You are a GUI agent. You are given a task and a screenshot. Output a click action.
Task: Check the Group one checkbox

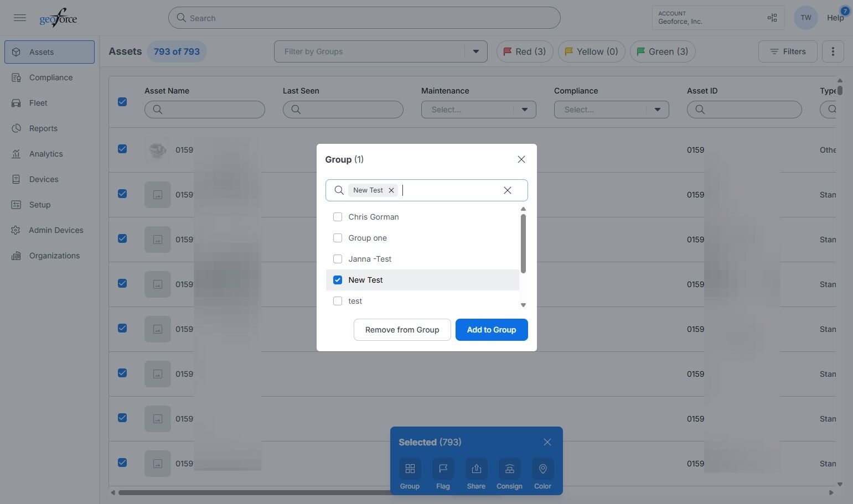(x=338, y=238)
